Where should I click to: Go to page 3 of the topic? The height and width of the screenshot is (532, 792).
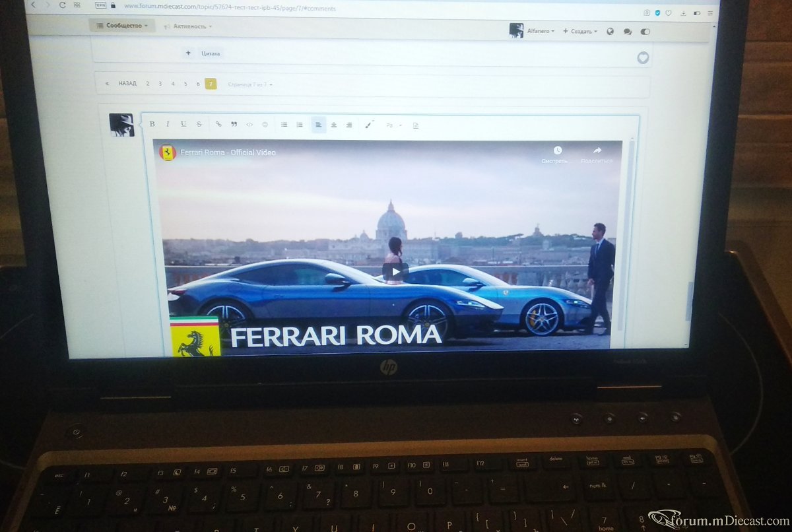click(x=160, y=84)
